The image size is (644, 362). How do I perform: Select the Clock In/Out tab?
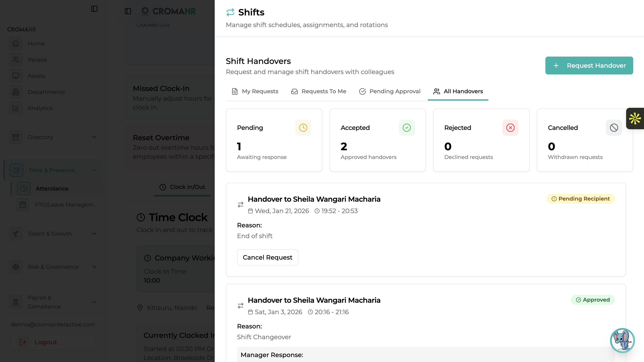tap(182, 187)
